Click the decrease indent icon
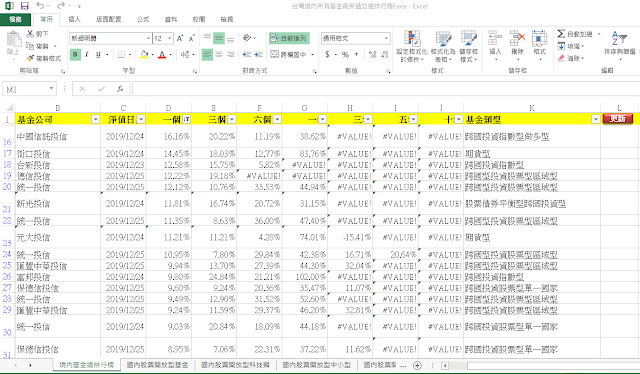The width and height of the screenshot is (640, 374). [247, 54]
